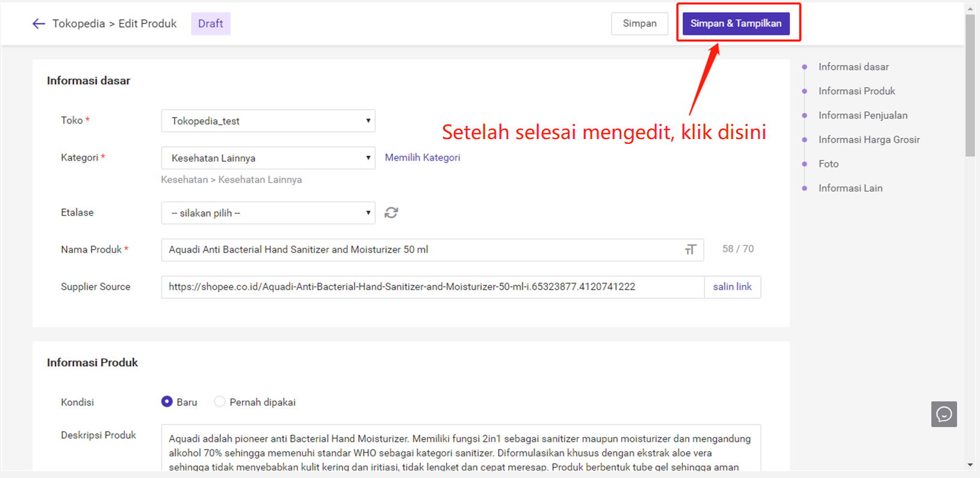
Task: Click the page scrollbar down arrow
Action: coord(970,465)
